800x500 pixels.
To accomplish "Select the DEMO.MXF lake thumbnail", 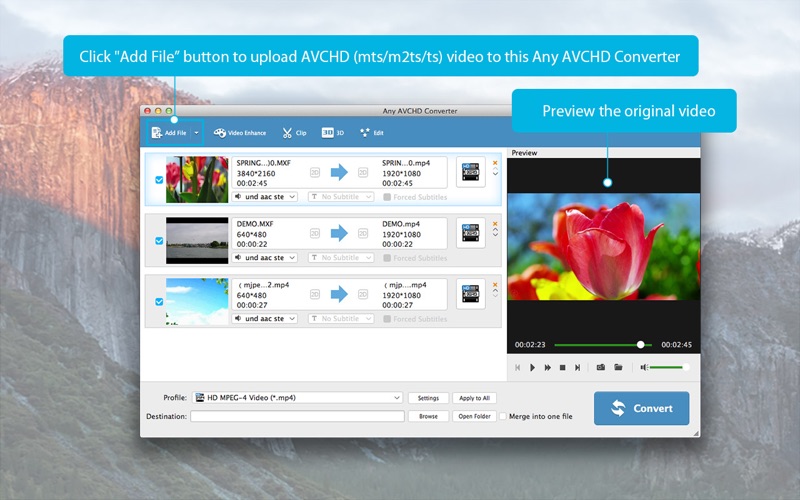I will coord(197,240).
